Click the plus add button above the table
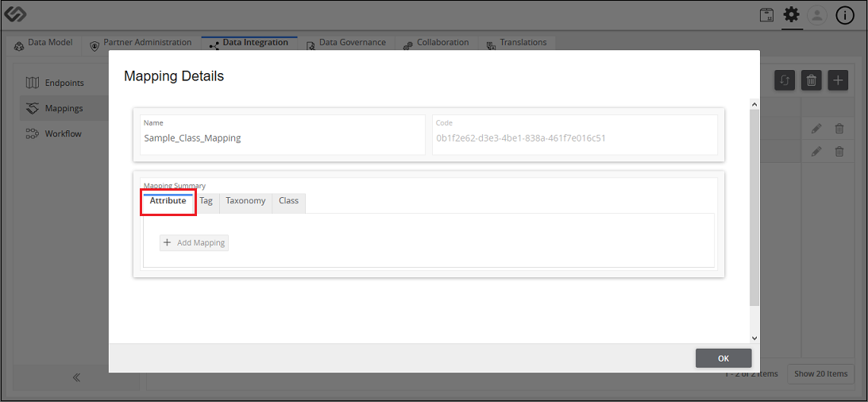Viewport: 868px width, 402px height. tap(838, 80)
